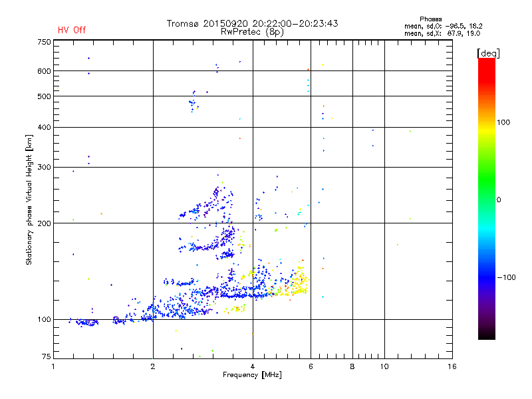Click the red HV Off label
The width and height of the screenshot is (532, 399).
tap(72, 30)
